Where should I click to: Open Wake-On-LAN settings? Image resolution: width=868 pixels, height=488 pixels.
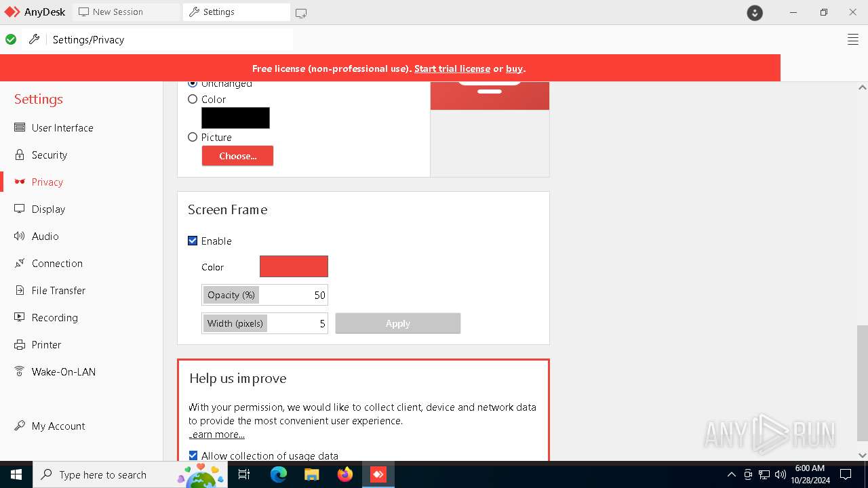coord(64,371)
